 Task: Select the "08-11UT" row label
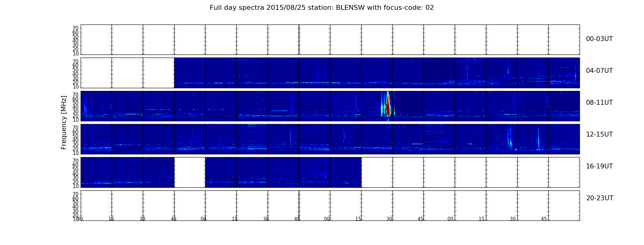point(599,103)
